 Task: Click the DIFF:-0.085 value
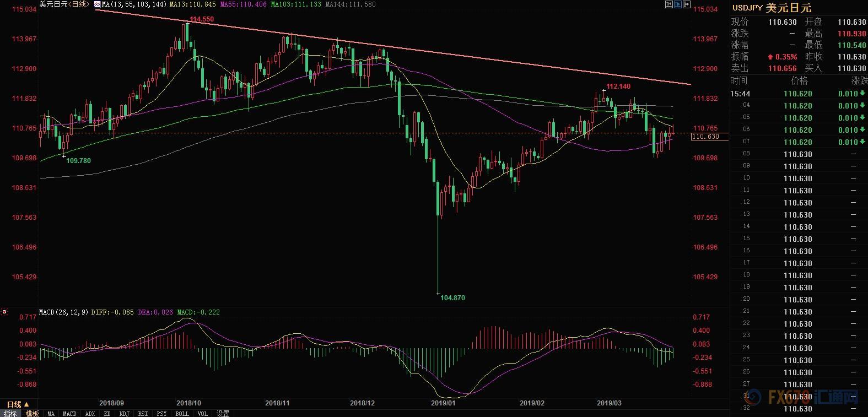[x=111, y=312]
